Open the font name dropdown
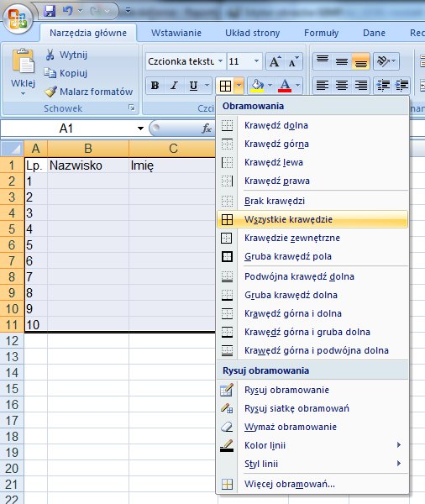 (x=221, y=61)
